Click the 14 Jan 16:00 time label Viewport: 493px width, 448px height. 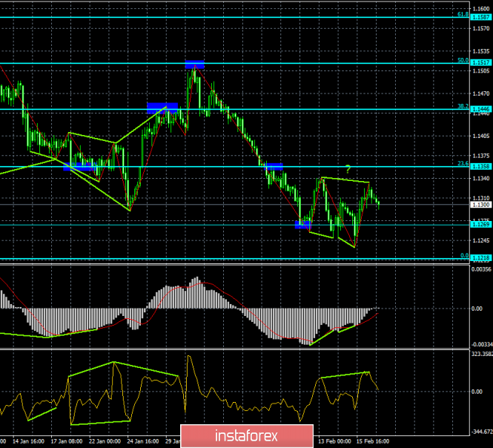point(28,441)
